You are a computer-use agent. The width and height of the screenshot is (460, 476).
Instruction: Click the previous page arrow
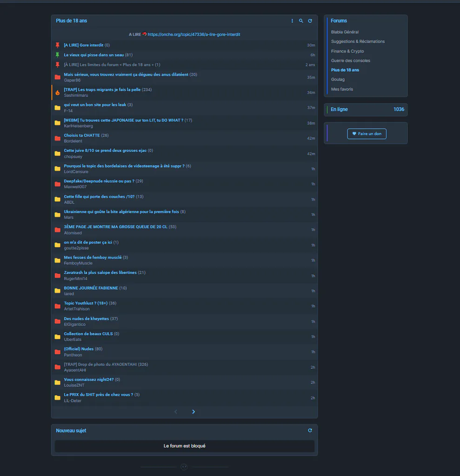coord(176,412)
